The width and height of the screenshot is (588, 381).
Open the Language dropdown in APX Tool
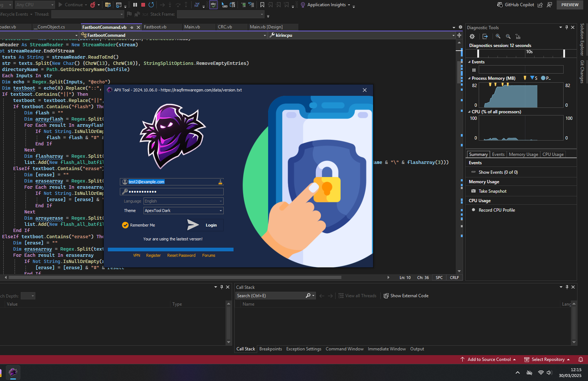point(183,201)
